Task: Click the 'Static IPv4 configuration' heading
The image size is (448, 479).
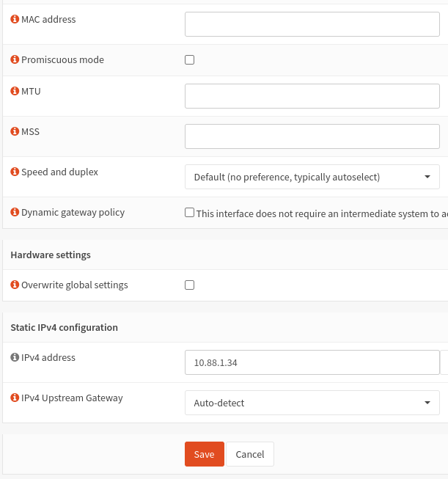Action: tap(64, 327)
